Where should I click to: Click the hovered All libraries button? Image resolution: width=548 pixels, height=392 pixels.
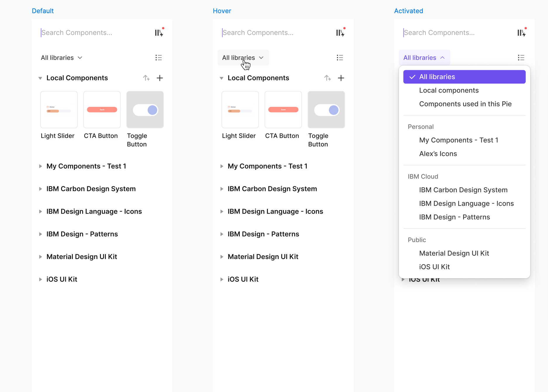(x=243, y=58)
